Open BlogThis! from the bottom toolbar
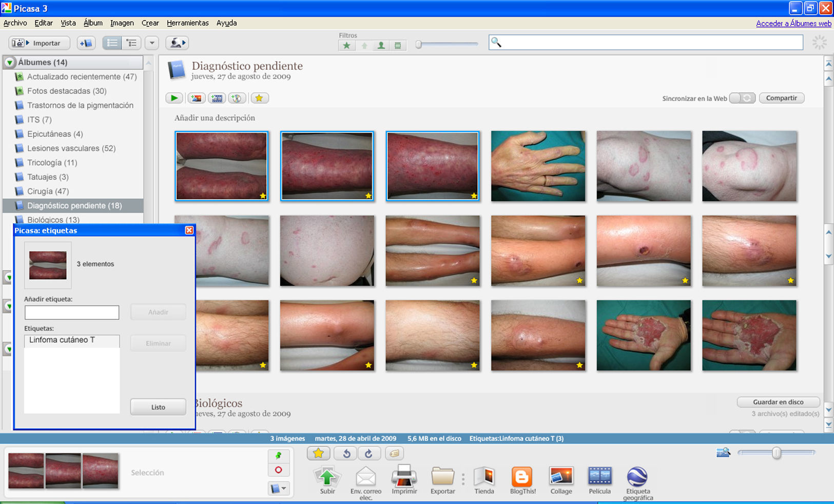The image size is (834, 504). pyautogui.click(x=522, y=477)
